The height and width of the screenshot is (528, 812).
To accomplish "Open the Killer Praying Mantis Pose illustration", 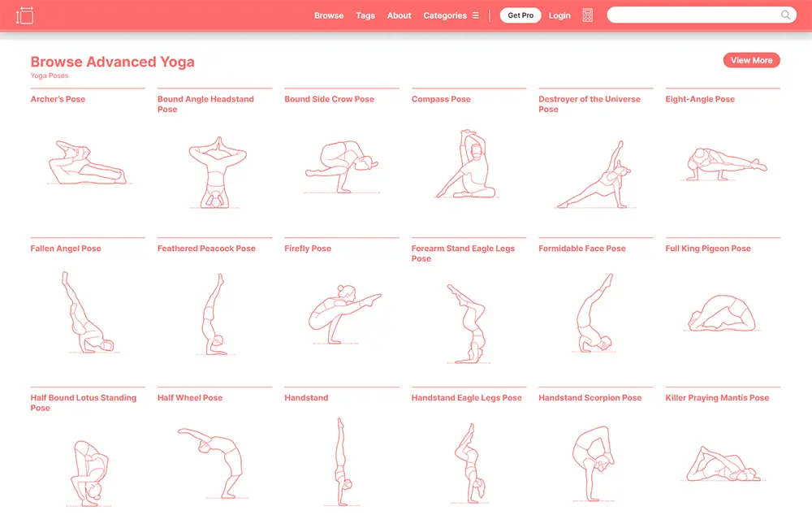I will tap(723, 464).
